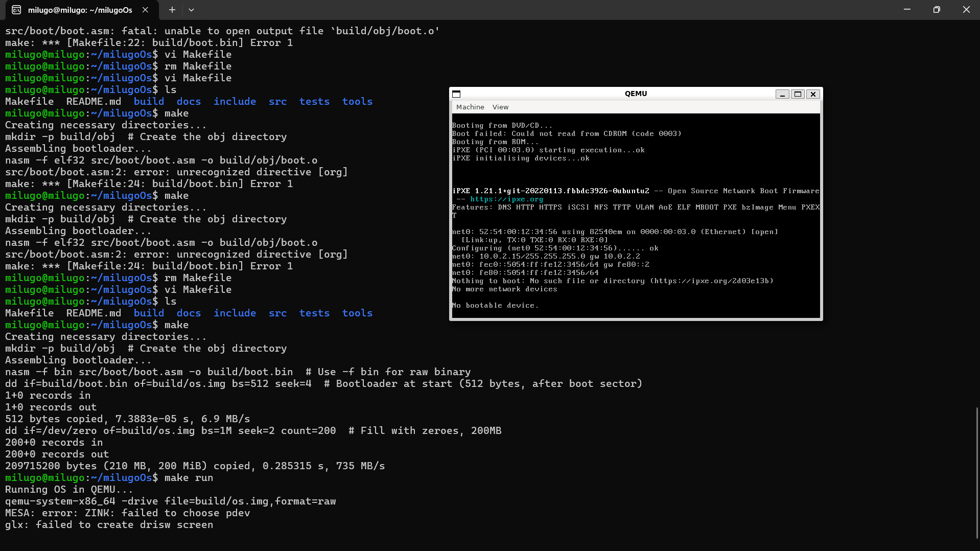
Task: Close the milugoOs terminal tab
Action: click(x=145, y=10)
